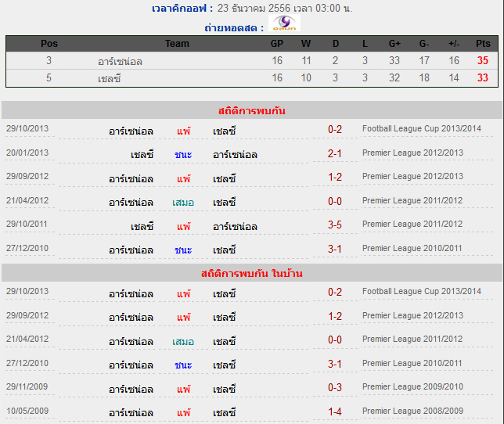Click team name อาร์เซน่อล in standings table
Viewport: 504px width, 424px height.
pyautogui.click(x=120, y=61)
